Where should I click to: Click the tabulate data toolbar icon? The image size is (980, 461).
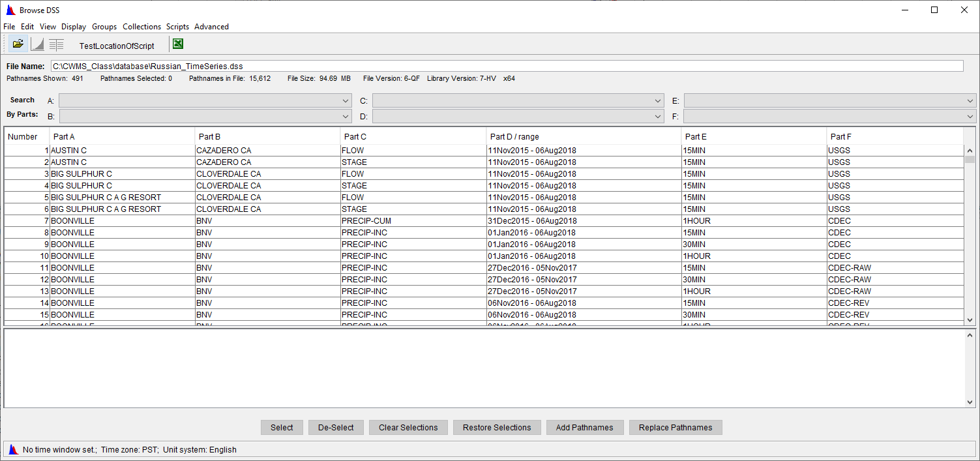(x=57, y=44)
